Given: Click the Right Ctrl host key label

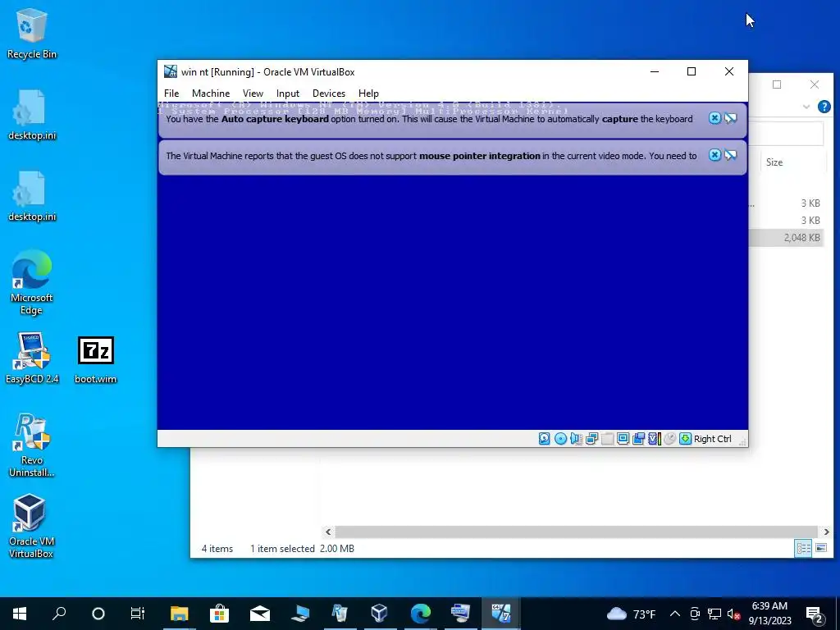Looking at the screenshot, I should [x=713, y=439].
